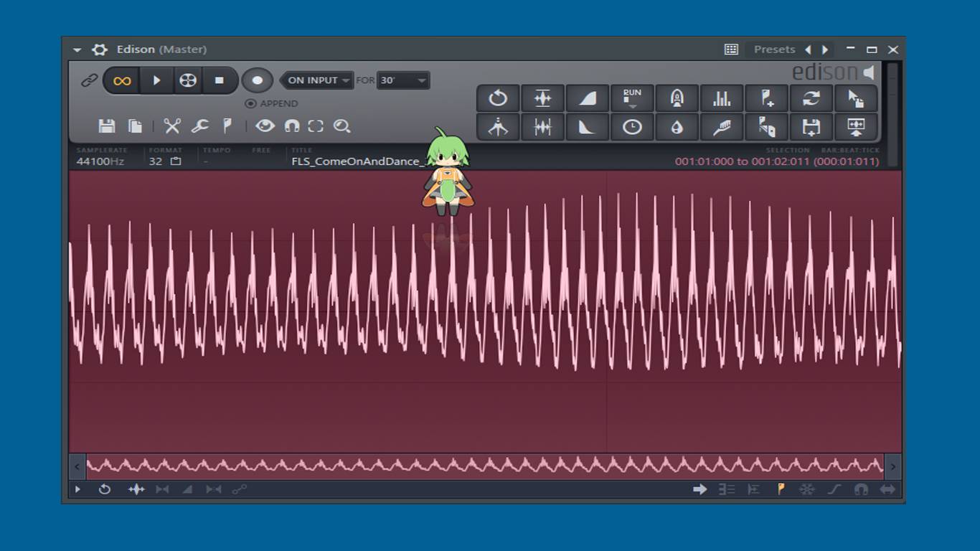Toggle the right-pointing arrow icon in bottom bar
This screenshot has width=980, height=551.
[x=699, y=489]
